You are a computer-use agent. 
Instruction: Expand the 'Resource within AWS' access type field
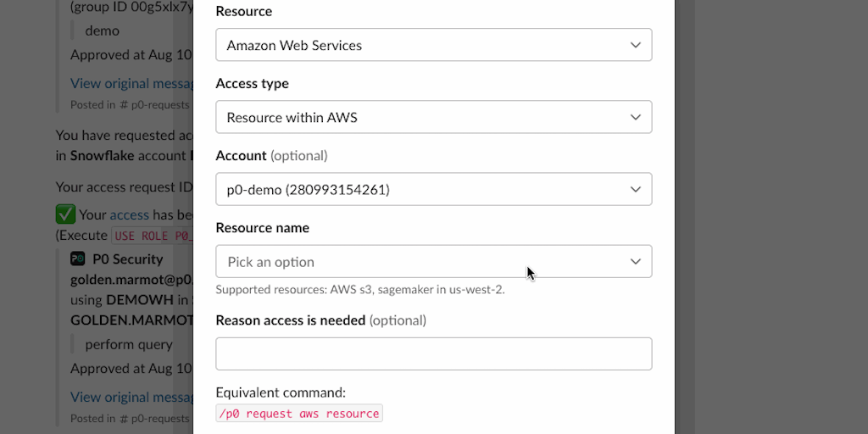[x=424, y=117]
